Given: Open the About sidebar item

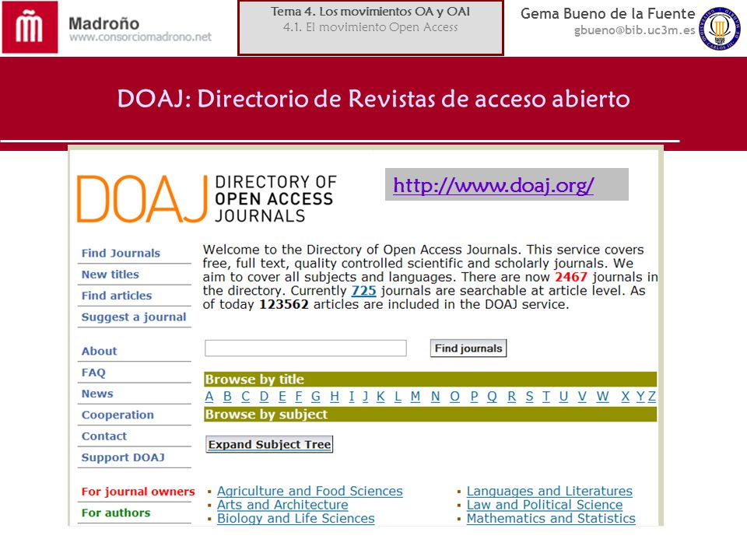Looking at the screenshot, I should (99, 351).
